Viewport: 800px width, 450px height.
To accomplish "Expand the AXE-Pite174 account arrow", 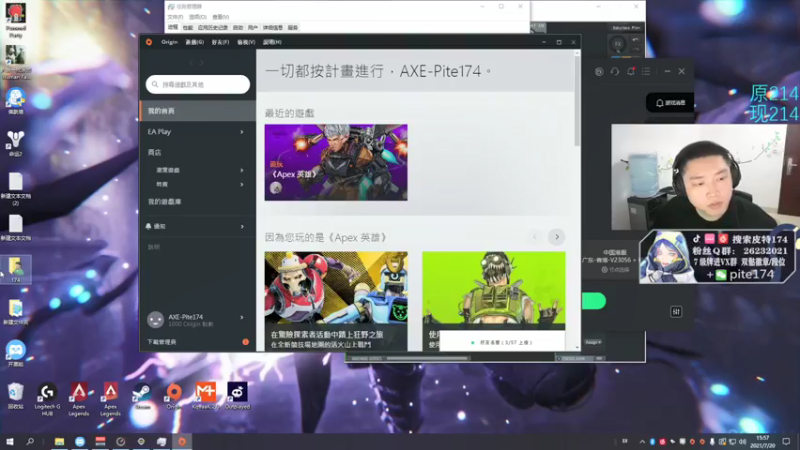I will (x=242, y=318).
